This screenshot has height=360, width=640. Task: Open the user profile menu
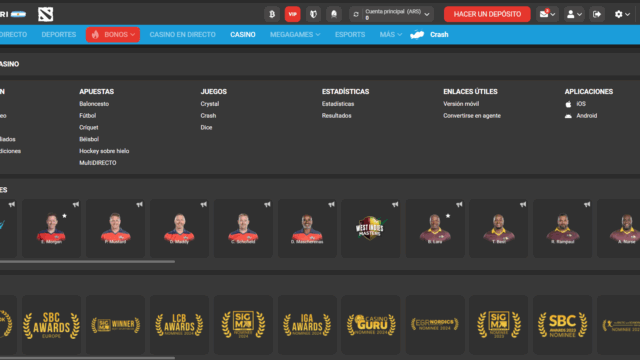[574, 14]
